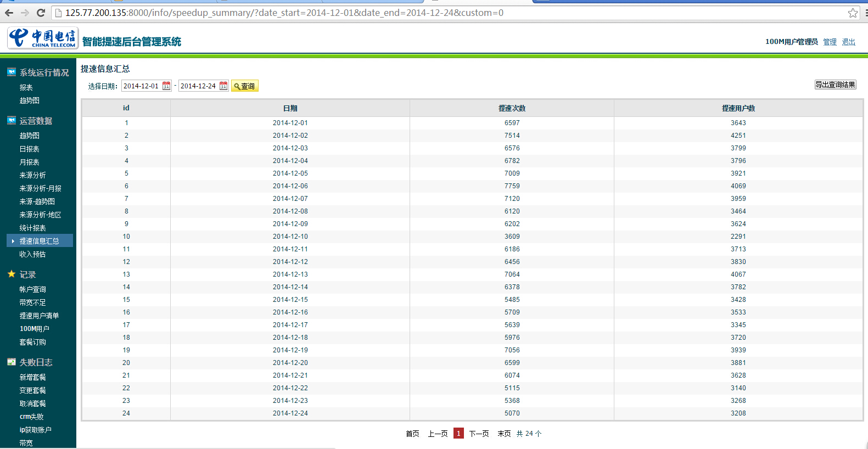Open crm失败 menu item
The width and height of the screenshot is (868, 449).
31,417
